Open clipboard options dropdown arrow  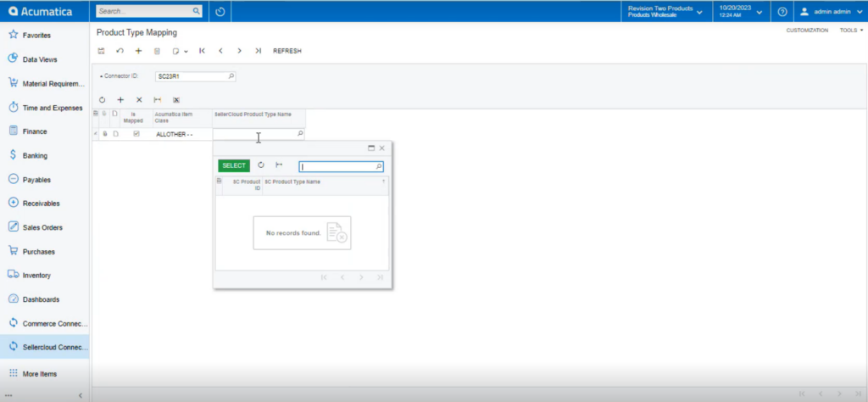click(x=186, y=51)
